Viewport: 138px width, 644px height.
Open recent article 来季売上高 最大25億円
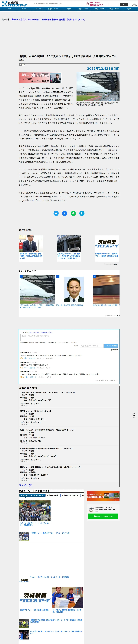click(x=31, y=248)
